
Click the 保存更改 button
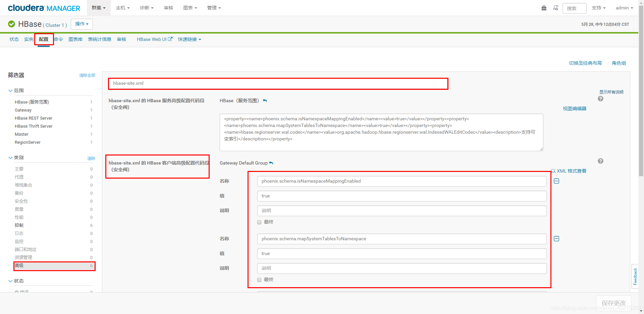(613, 303)
